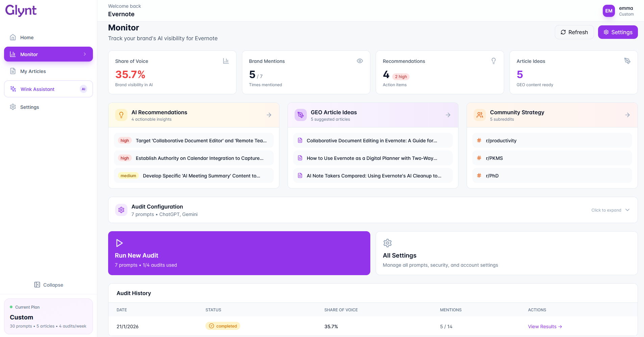Open 'Target Collaborative Document Editor' recommendation

pyautogui.click(x=194, y=141)
